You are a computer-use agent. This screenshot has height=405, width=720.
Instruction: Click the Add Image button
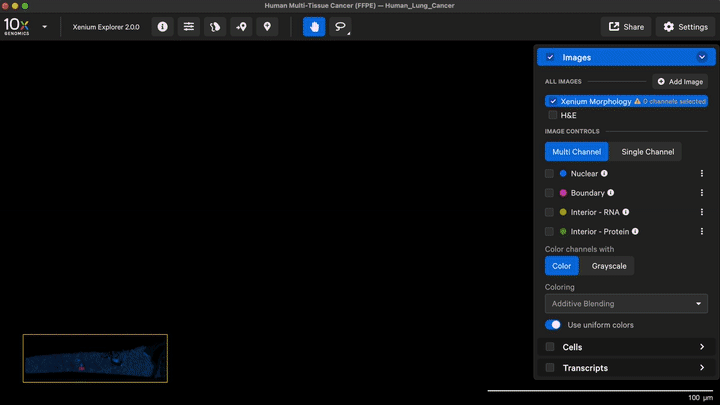[680, 81]
